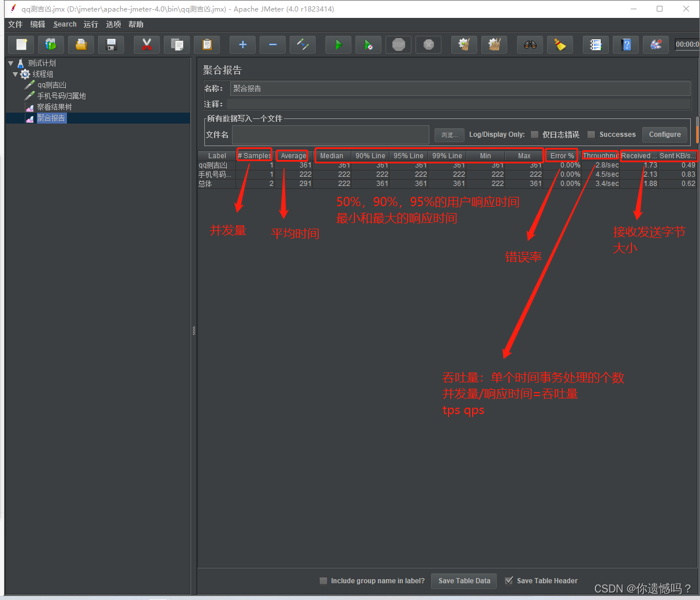Collapse the 测试计划 tree node arrow
700x600 pixels.
click(10, 63)
